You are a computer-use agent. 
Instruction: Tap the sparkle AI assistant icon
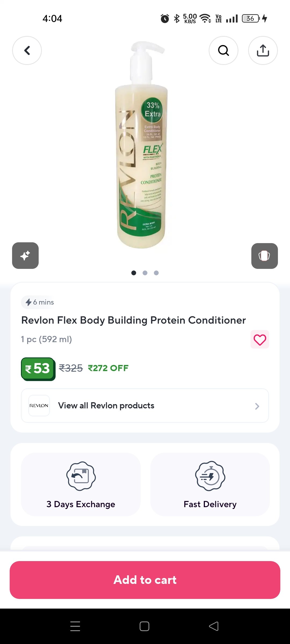(25, 255)
